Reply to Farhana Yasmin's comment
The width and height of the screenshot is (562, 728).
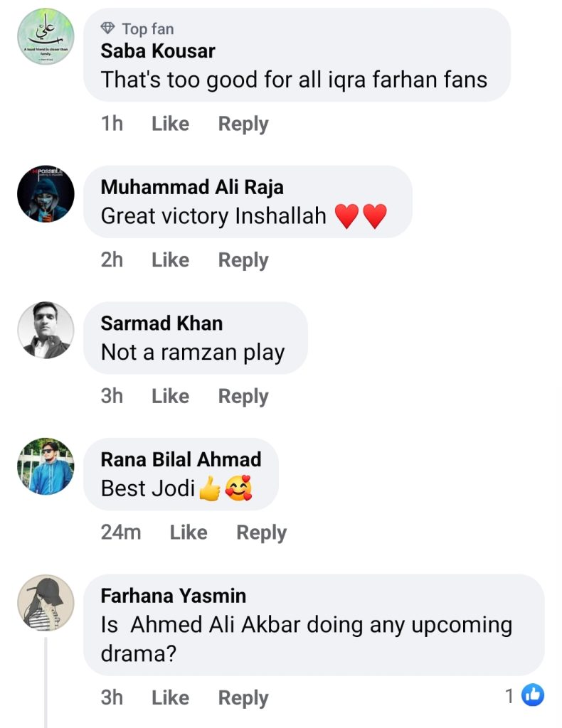pos(243,697)
